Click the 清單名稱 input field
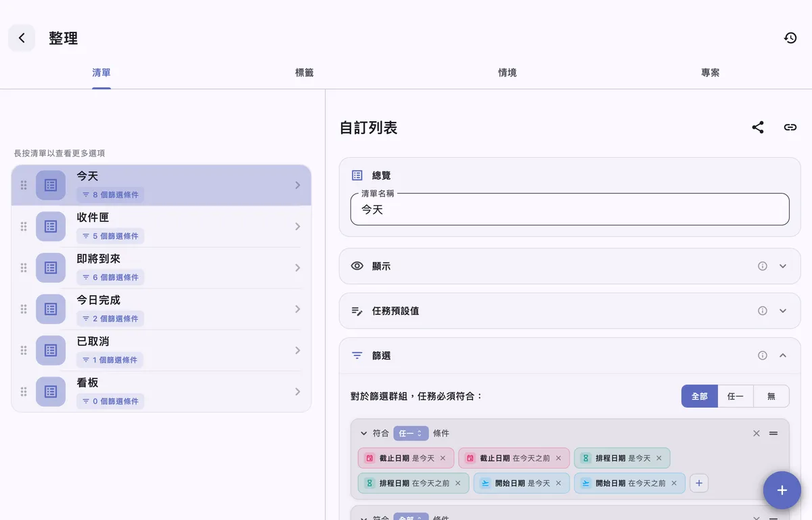This screenshot has height=520, width=812. pos(570,209)
